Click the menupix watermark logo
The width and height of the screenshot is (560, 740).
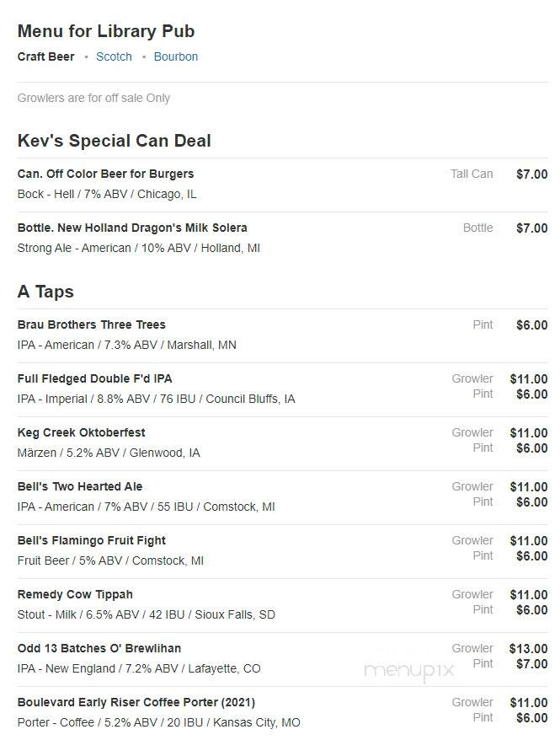coord(408,670)
